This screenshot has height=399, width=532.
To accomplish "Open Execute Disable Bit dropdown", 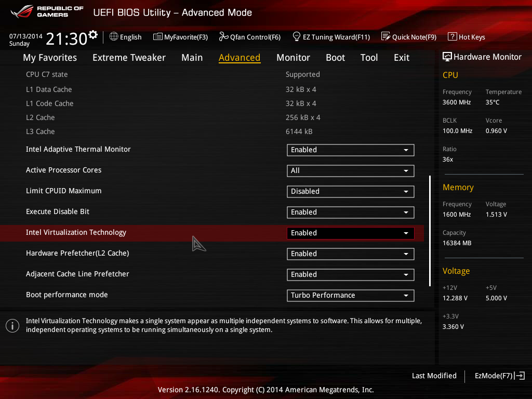I will tap(350, 212).
